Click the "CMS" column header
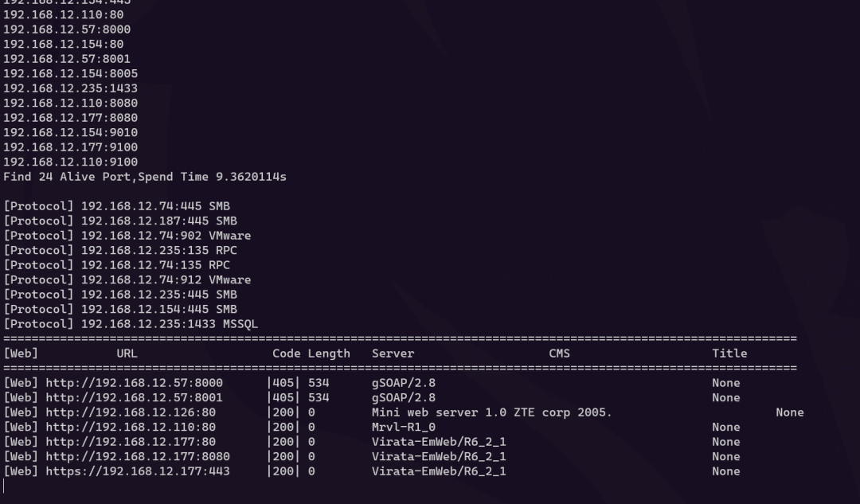Image resolution: width=860 pixels, height=504 pixels. pos(559,354)
